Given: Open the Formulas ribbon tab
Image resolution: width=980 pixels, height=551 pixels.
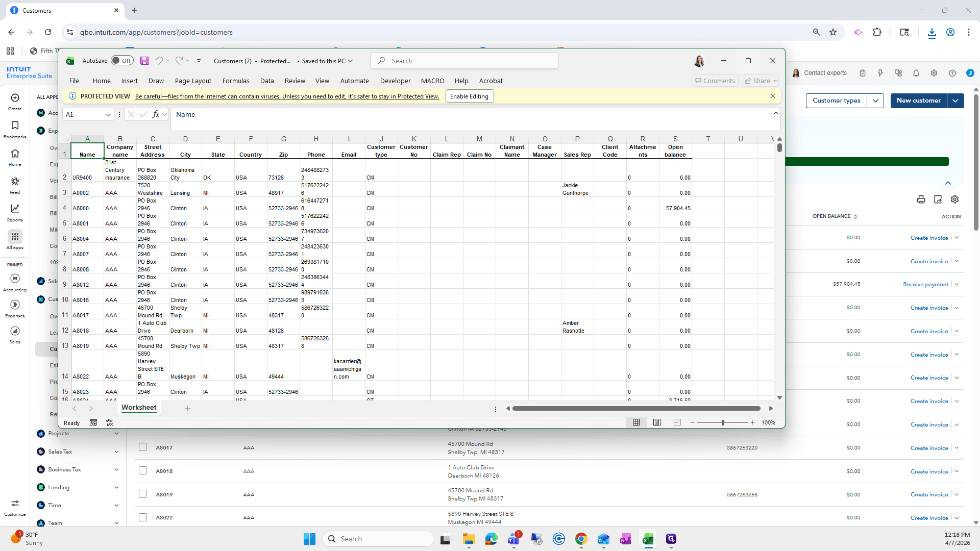Looking at the screenshot, I should coord(236,81).
